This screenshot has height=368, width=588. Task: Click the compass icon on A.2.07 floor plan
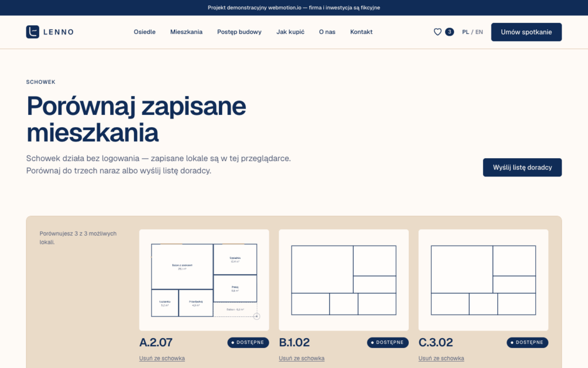click(x=257, y=317)
